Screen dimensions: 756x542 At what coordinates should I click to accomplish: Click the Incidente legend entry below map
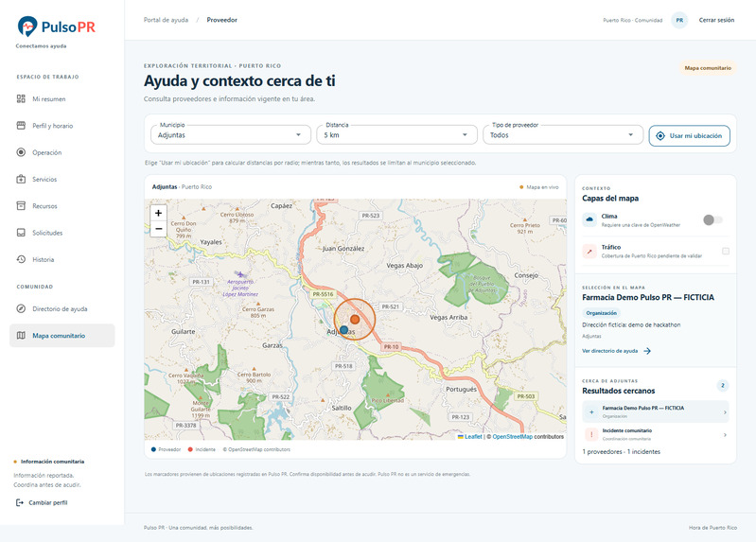click(202, 449)
